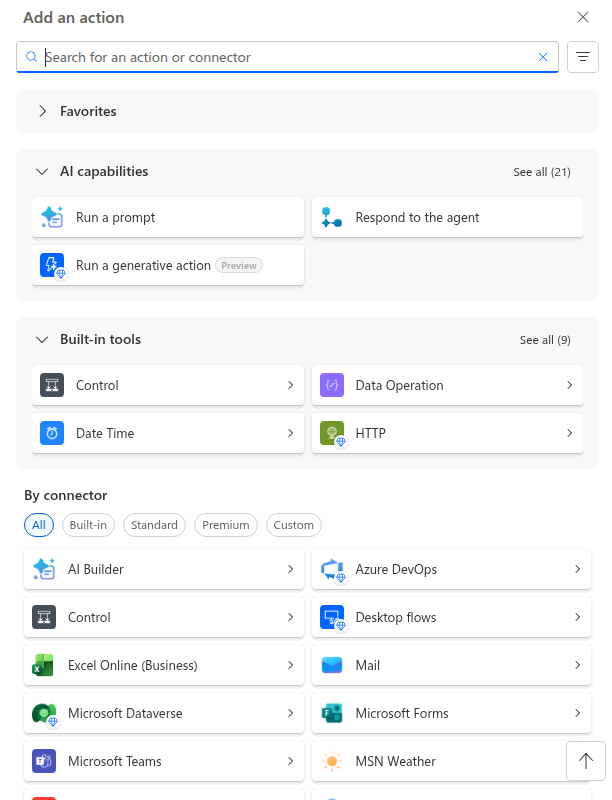Image resolution: width=612 pixels, height=800 pixels.
Task: Expand the Microsoft Forms chevron
Action: point(578,713)
